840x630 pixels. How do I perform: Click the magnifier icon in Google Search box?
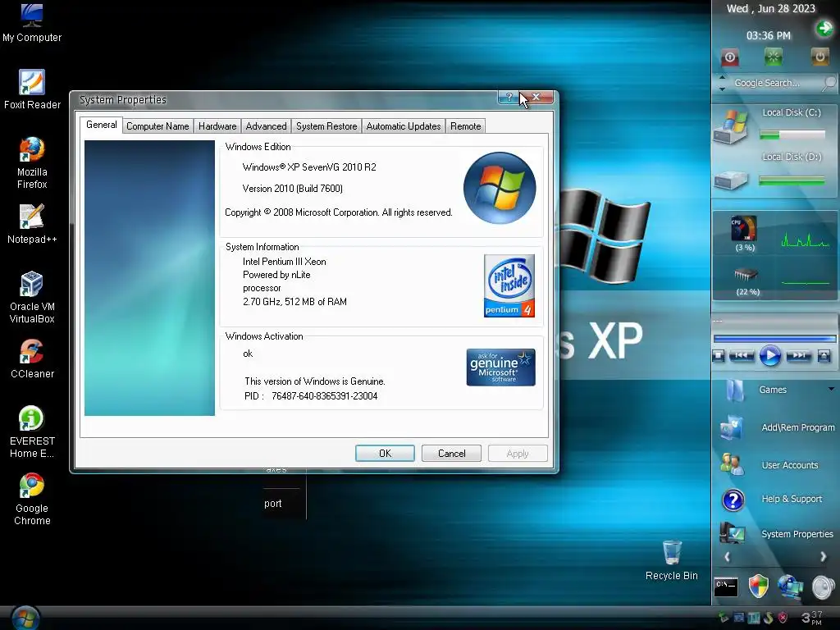(829, 83)
